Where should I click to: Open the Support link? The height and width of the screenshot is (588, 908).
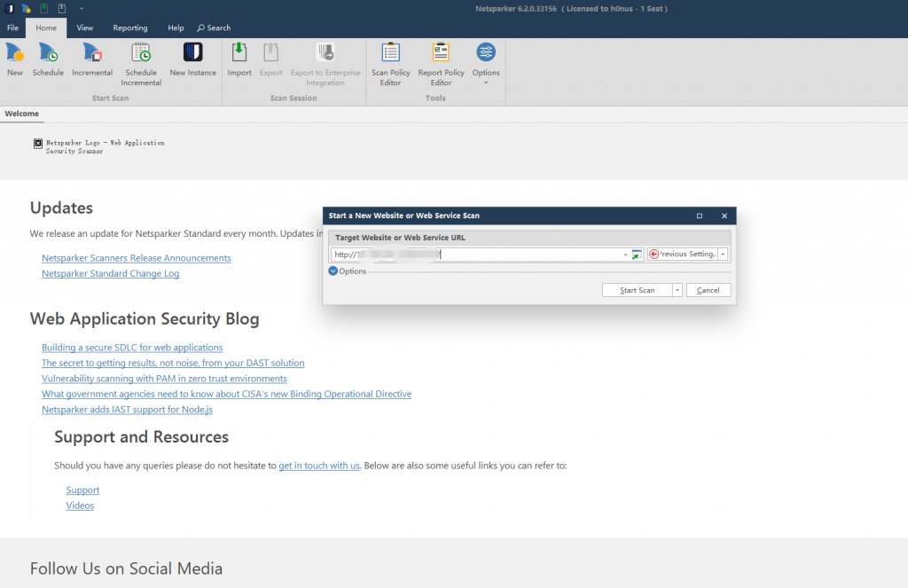pyautogui.click(x=82, y=490)
